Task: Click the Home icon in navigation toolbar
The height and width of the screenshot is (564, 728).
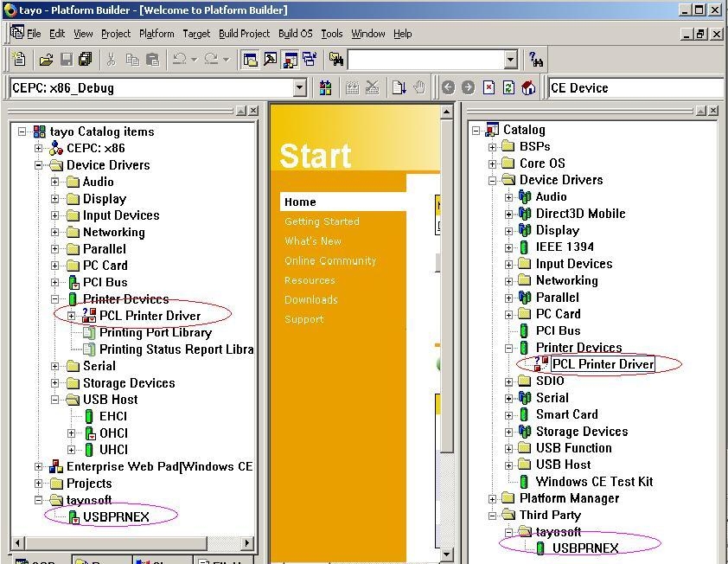Action: [x=528, y=87]
